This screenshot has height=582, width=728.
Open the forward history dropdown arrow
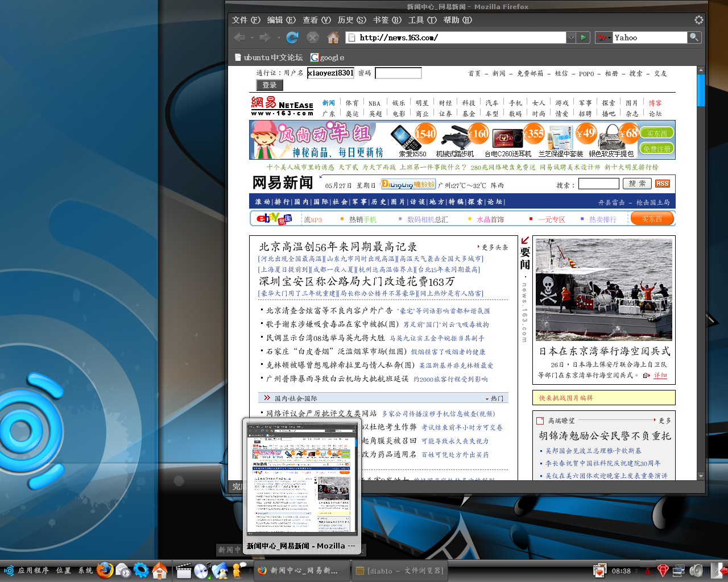[x=279, y=38]
